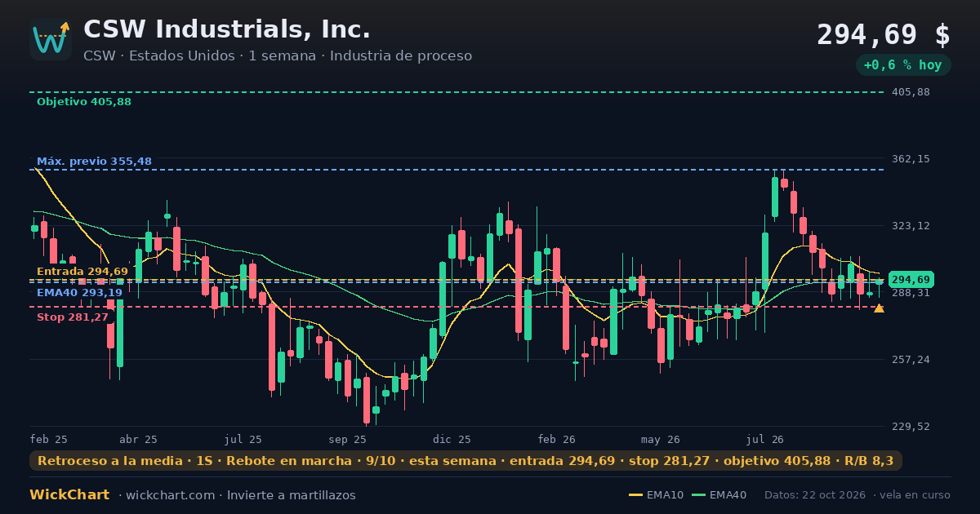
Task: Click the EMA40 legend entry
Action: pos(719,495)
